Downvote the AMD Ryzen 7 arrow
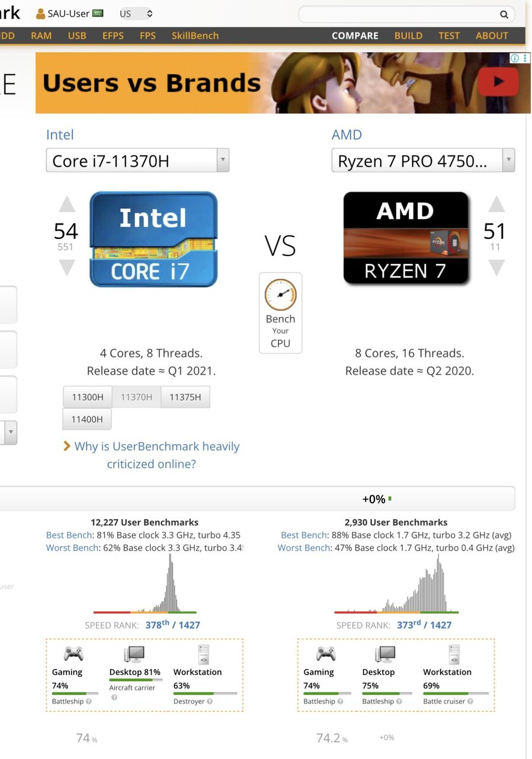The image size is (532, 759). pos(496,268)
